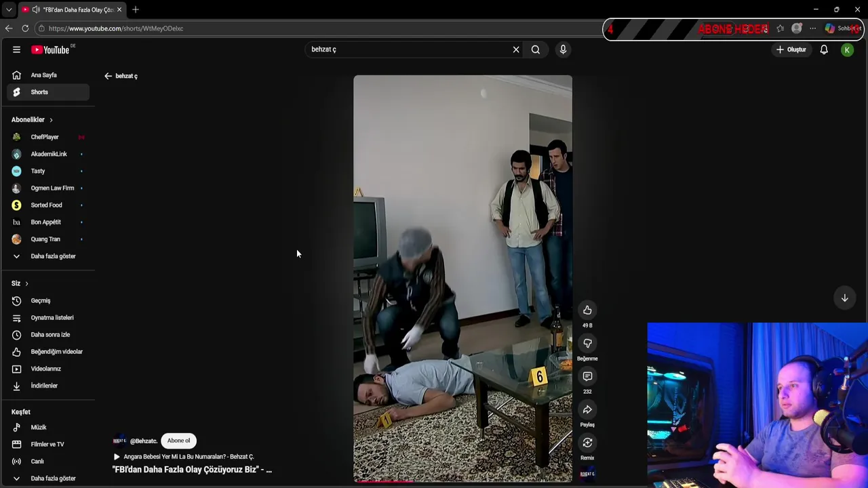Seek using the red progress bar

coord(462,481)
